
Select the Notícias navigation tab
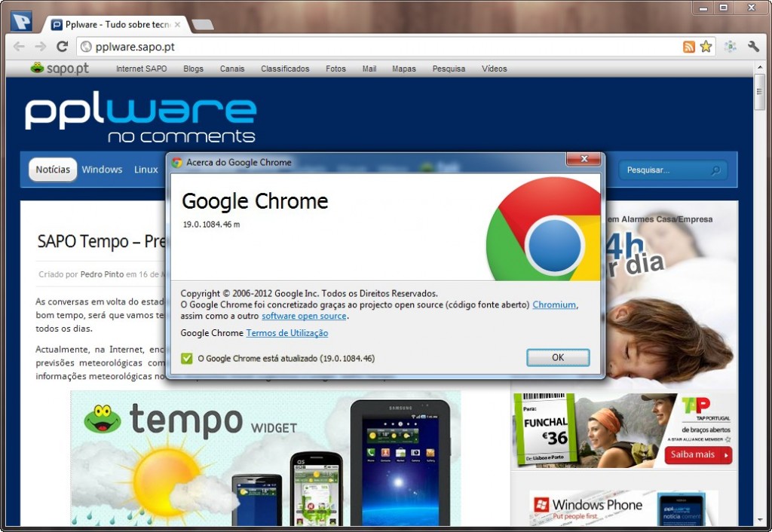(53, 170)
